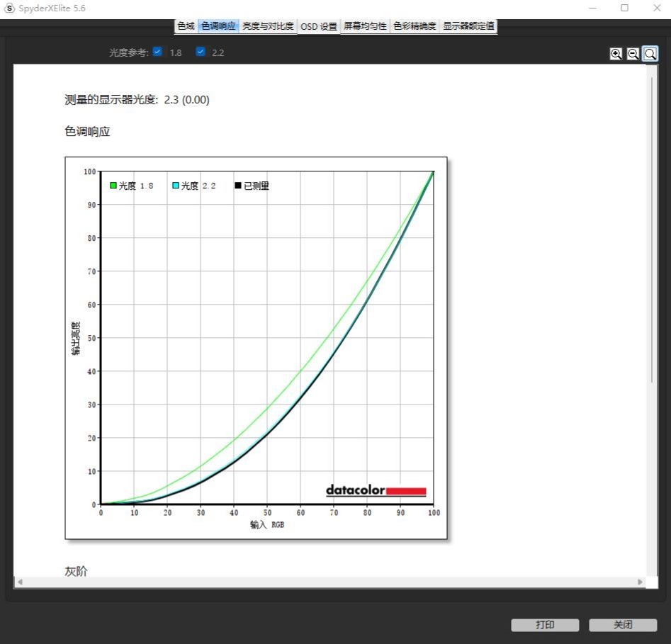Open the 亮度与对比度 tab
Image resolution: width=671 pixels, height=644 pixels.
tap(268, 26)
